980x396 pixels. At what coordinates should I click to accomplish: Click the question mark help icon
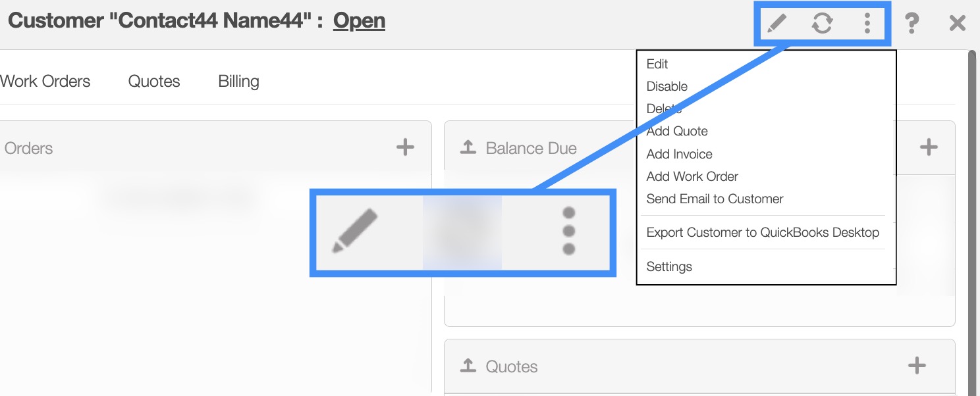912,24
